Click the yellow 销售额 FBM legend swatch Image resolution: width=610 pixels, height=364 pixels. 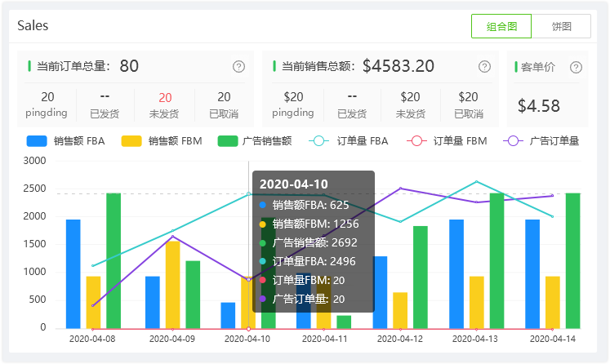tap(131, 140)
